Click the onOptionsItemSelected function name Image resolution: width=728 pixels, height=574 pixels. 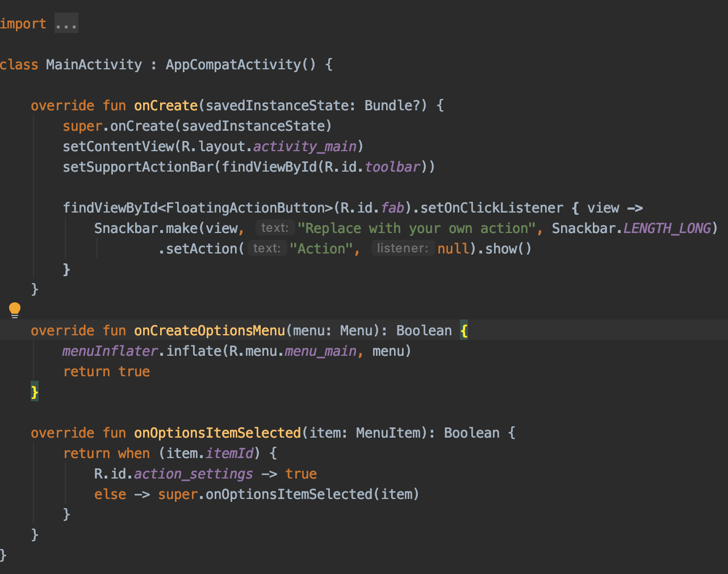[217, 432]
